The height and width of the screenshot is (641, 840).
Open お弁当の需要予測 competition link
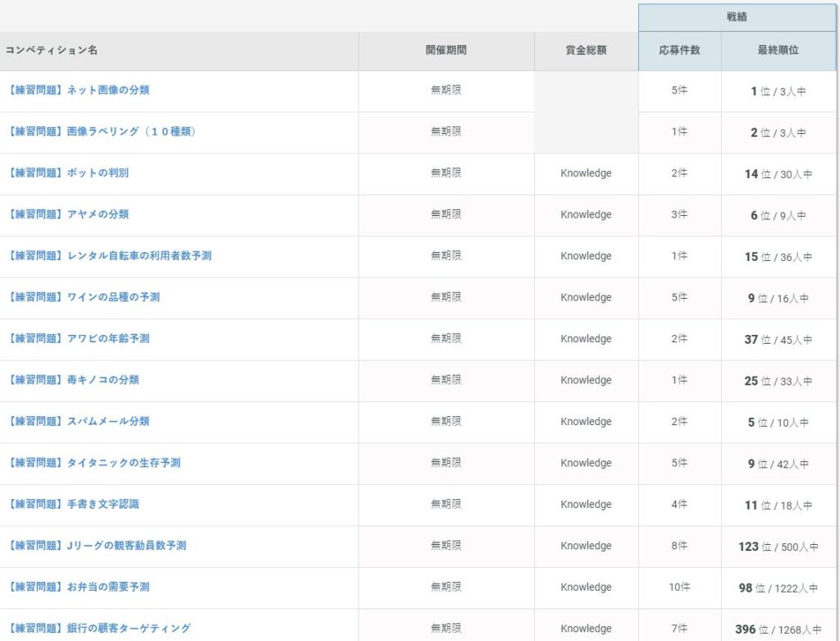(x=78, y=587)
